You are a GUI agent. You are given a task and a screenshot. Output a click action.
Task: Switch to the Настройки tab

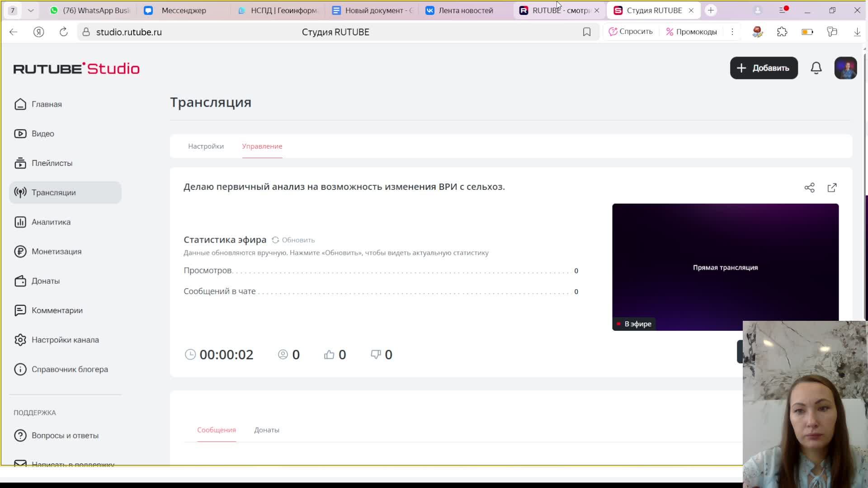pos(206,146)
